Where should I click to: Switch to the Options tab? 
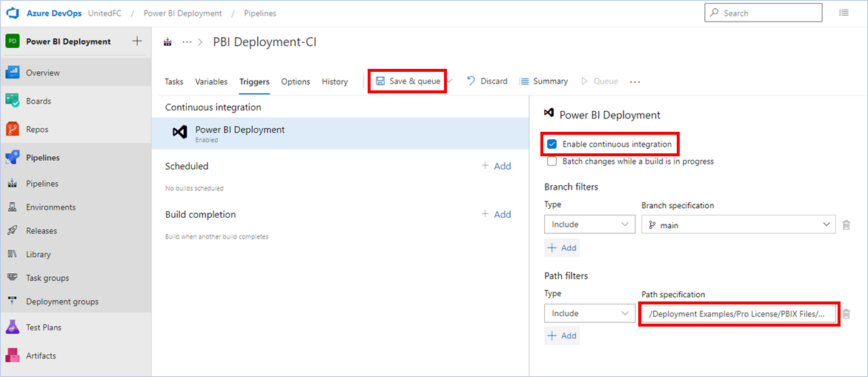click(296, 81)
